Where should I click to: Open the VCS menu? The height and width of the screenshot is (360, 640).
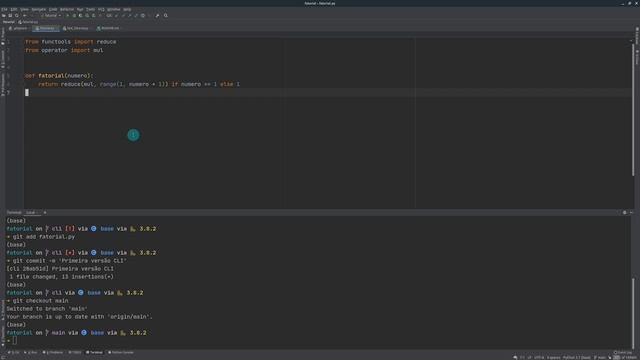[101, 9]
